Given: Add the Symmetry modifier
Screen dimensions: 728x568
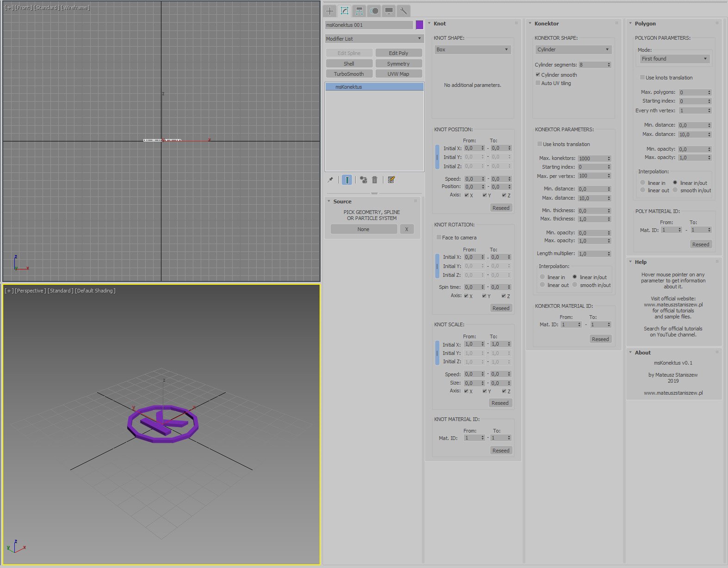Looking at the screenshot, I should 398,64.
